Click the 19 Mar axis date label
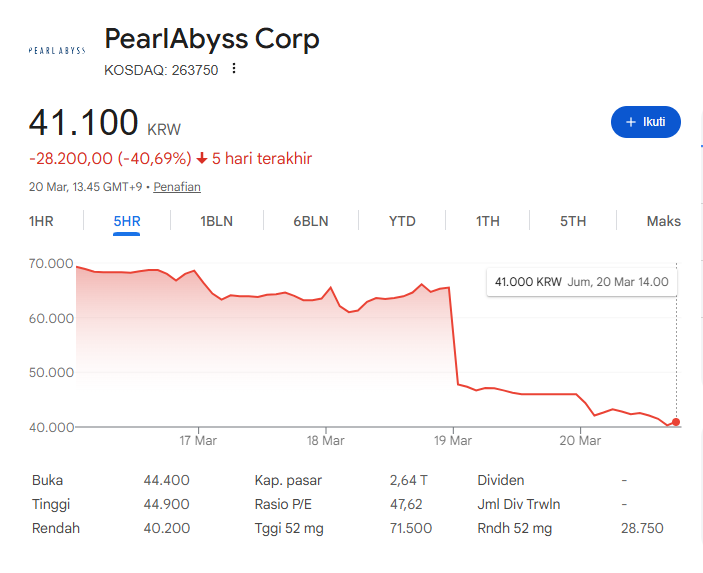 453,440
